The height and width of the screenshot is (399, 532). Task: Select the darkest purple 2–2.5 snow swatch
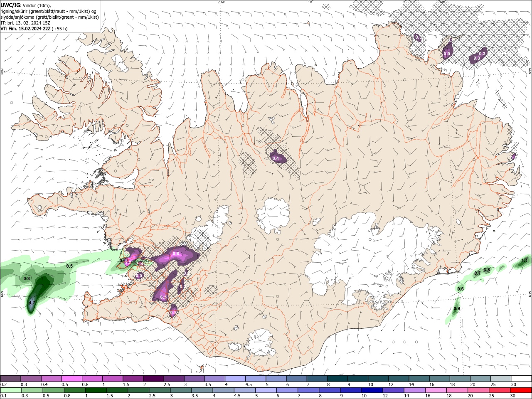coord(153,379)
